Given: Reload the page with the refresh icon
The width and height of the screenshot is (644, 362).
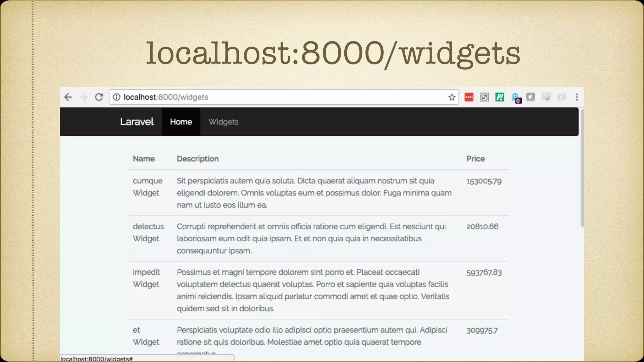Looking at the screenshot, I should [99, 97].
